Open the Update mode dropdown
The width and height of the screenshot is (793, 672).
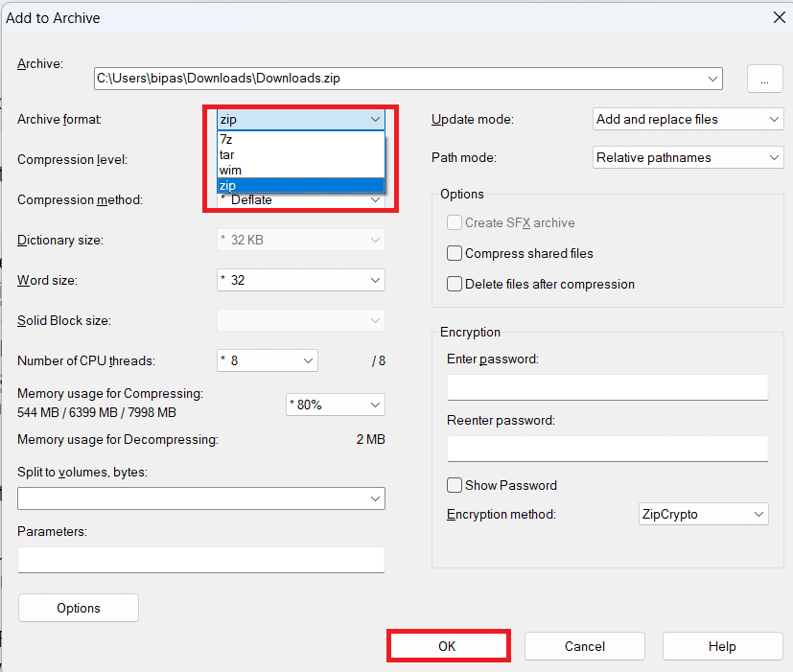(x=688, y=119)
